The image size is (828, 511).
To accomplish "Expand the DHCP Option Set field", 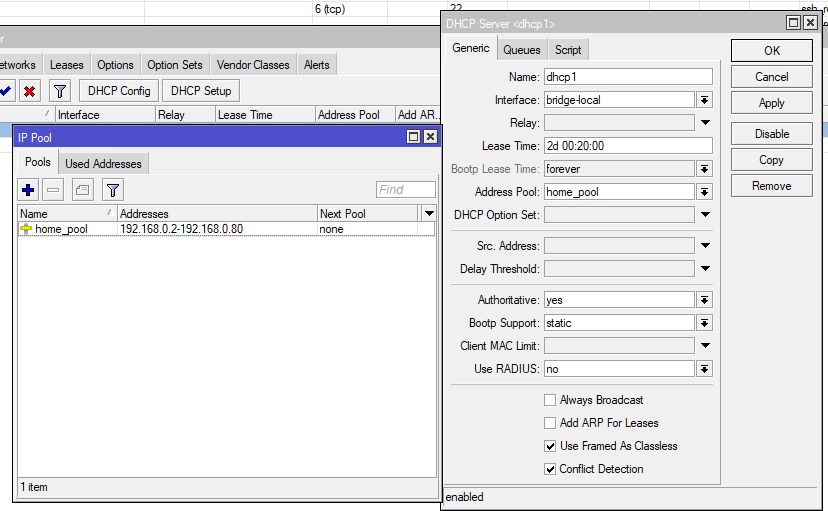I will pyautogui.click(x=704, y=215).
